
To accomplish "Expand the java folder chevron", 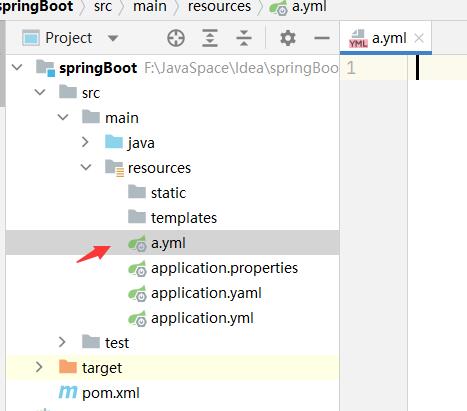I will (x=85, y=142).
